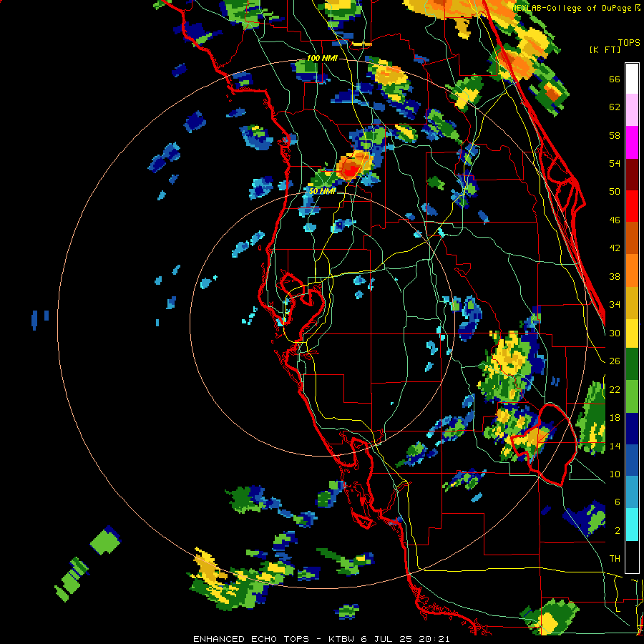The height and width of the screenshot is (644, 644).
Task: Click the [K FT] units label
Action: click(x=605, y=49)
